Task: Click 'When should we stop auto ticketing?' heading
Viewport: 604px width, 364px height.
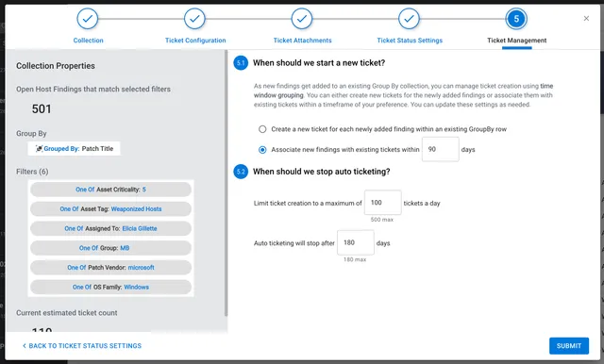Action: click(x=321, y=172)
